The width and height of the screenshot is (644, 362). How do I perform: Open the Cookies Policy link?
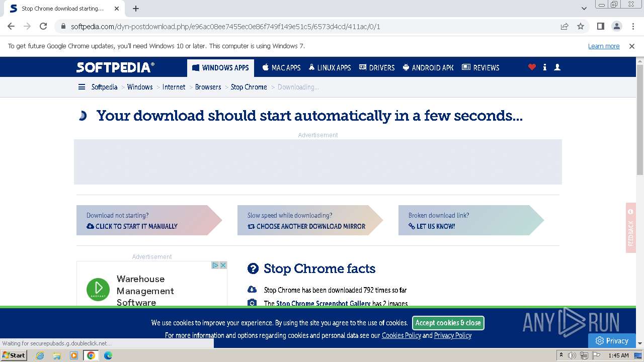(401, 335)
